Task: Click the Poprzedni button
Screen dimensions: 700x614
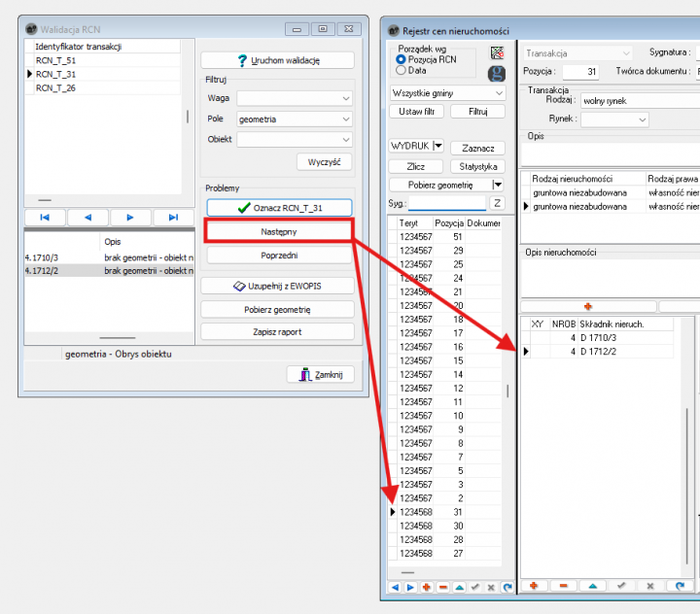Action: (x=279, y=256)
